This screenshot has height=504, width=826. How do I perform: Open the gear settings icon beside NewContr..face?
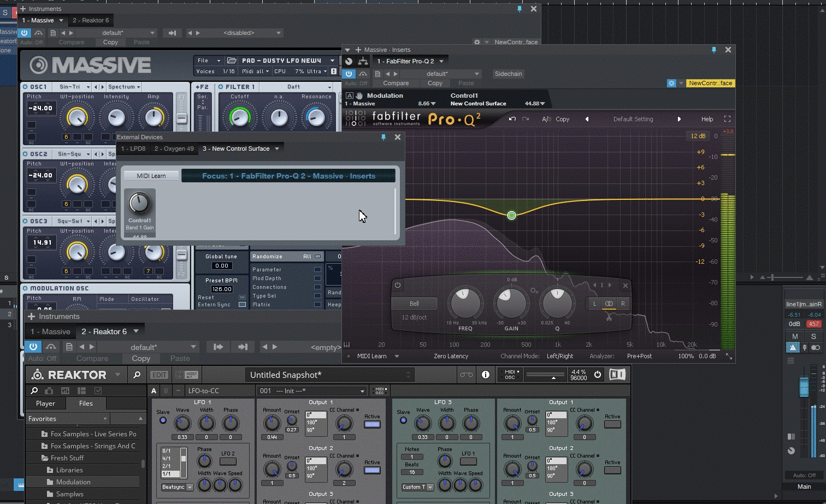pyautogui.click(x=671, y=83)
